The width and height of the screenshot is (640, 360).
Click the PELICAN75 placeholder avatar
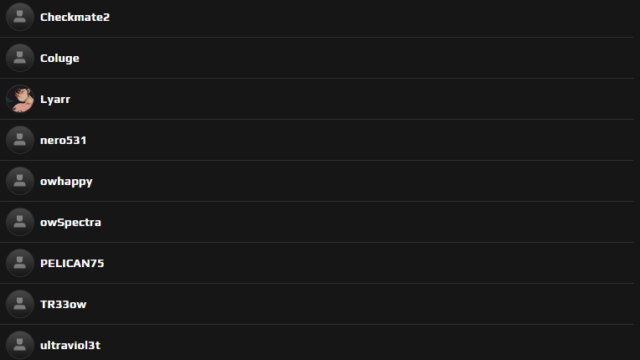point(20,263)
